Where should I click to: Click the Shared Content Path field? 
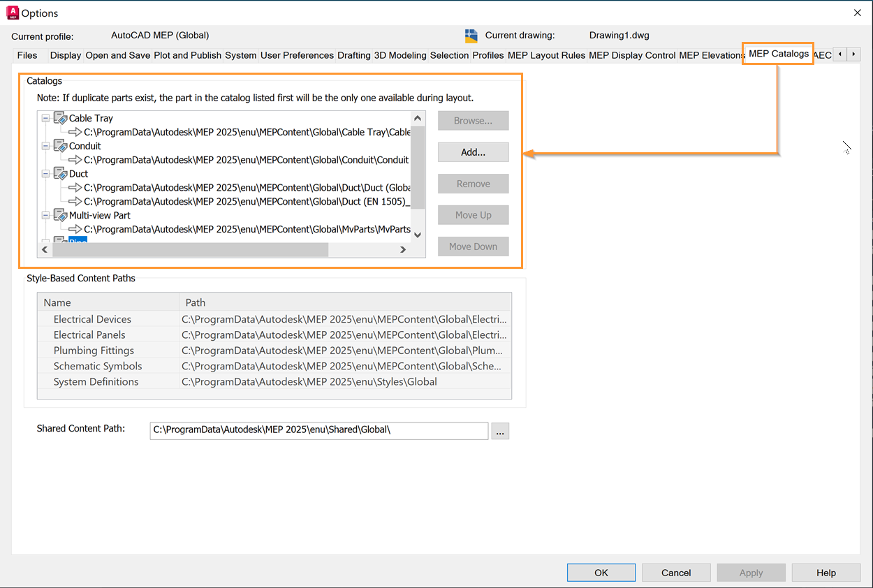[x=318, y=431]
